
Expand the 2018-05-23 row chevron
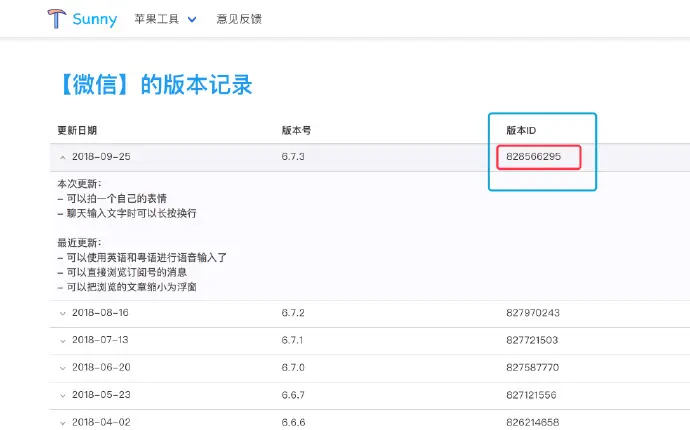tap(62, 395)
